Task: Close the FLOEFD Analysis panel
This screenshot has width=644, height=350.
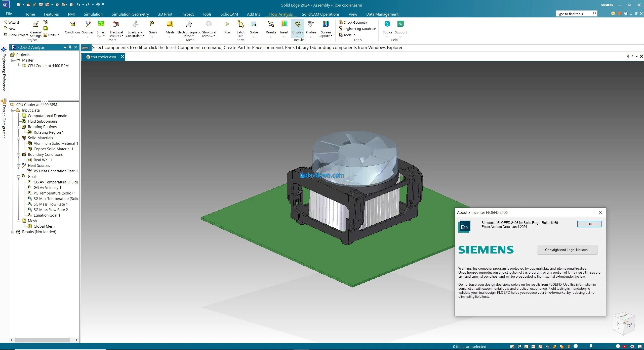Action: 75,47
